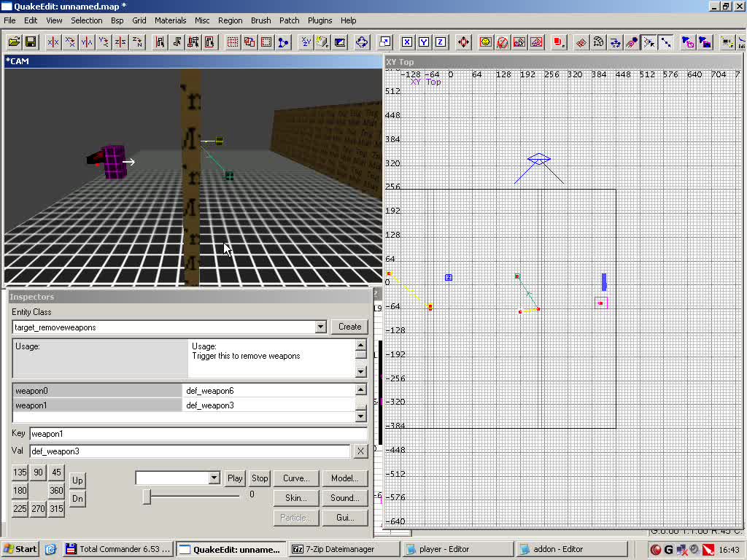Open the sound selection dropdown beside Play

[214, 478]
